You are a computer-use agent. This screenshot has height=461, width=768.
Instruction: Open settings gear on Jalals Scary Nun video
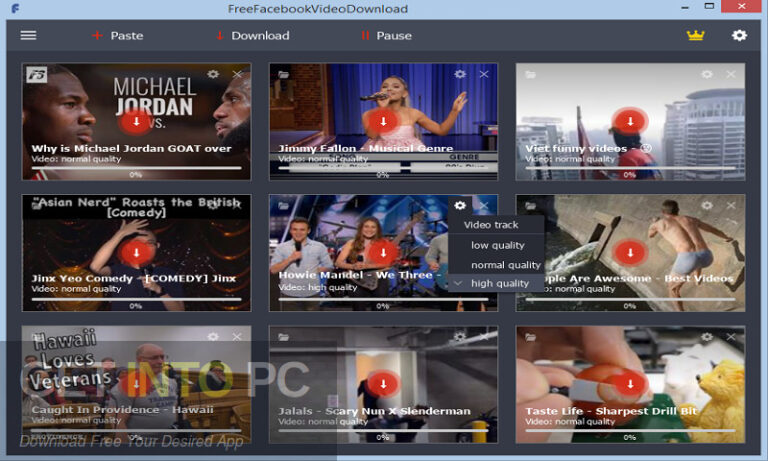(x=460, y=337)
